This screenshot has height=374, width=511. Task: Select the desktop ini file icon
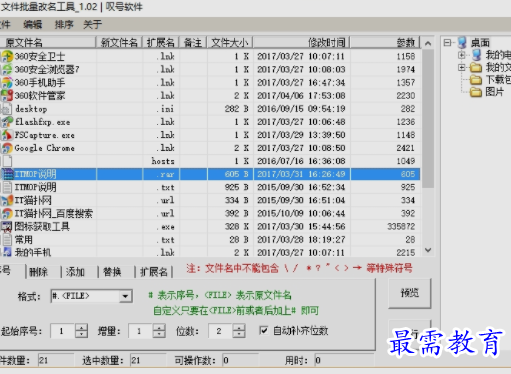(x=7, y=109)
